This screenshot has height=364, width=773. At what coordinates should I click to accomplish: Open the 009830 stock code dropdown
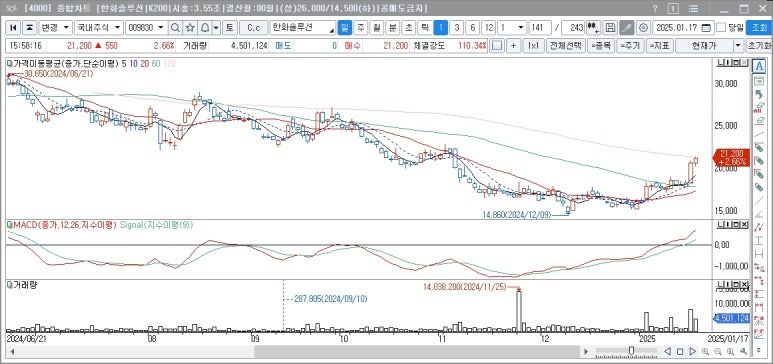(146, 28)
